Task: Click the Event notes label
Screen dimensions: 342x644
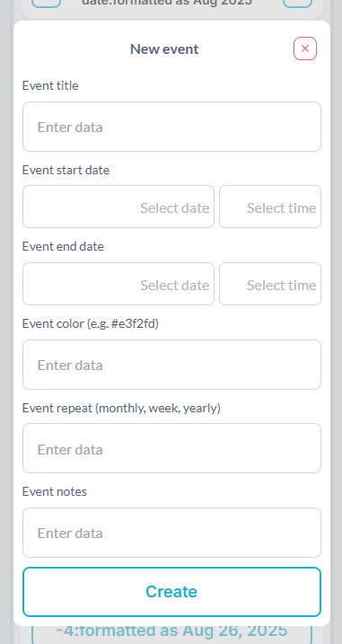Action: (x=54, y=491)
